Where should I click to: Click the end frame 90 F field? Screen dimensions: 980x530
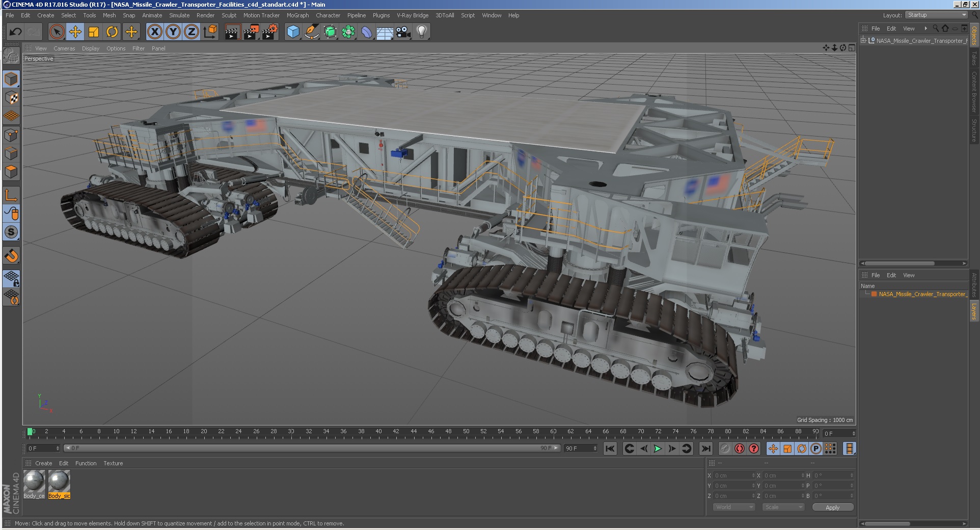pos(580,448)
